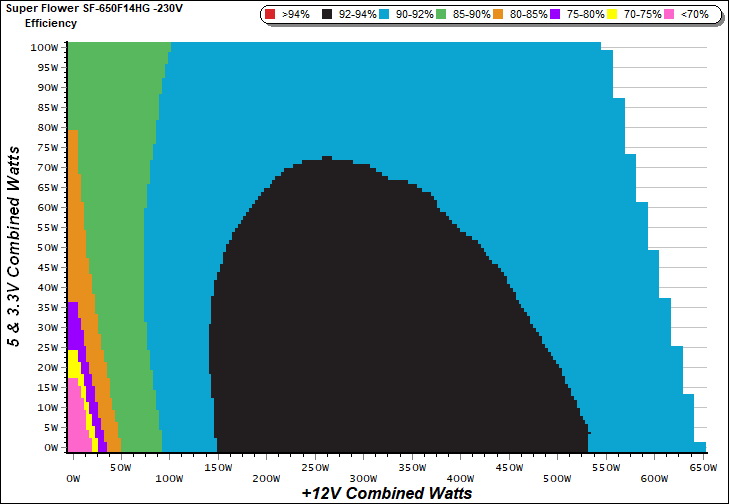Click the blue 90-92% legend swatch
Image resolution: width=729 pixels, height=504 pixels.
[385, 15]
